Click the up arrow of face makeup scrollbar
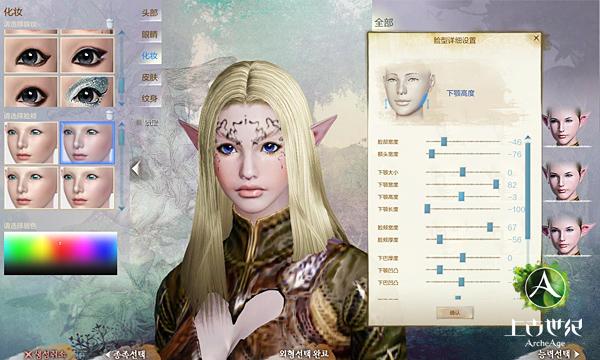 (121, 124)
